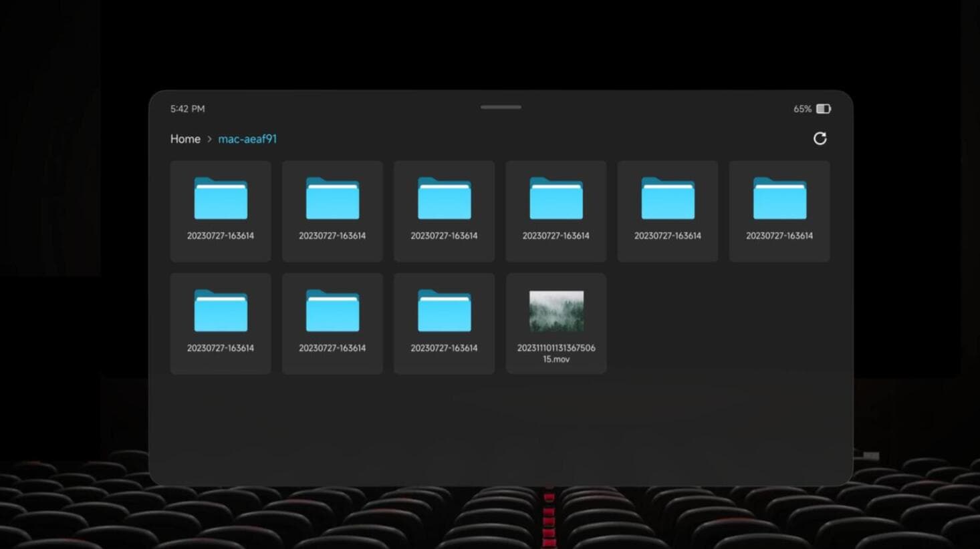Select the mac-aeaf91 breadcrumb entry
Viewport: 980px width, 549px height.
pyautogui.click(x=247, y=139)
